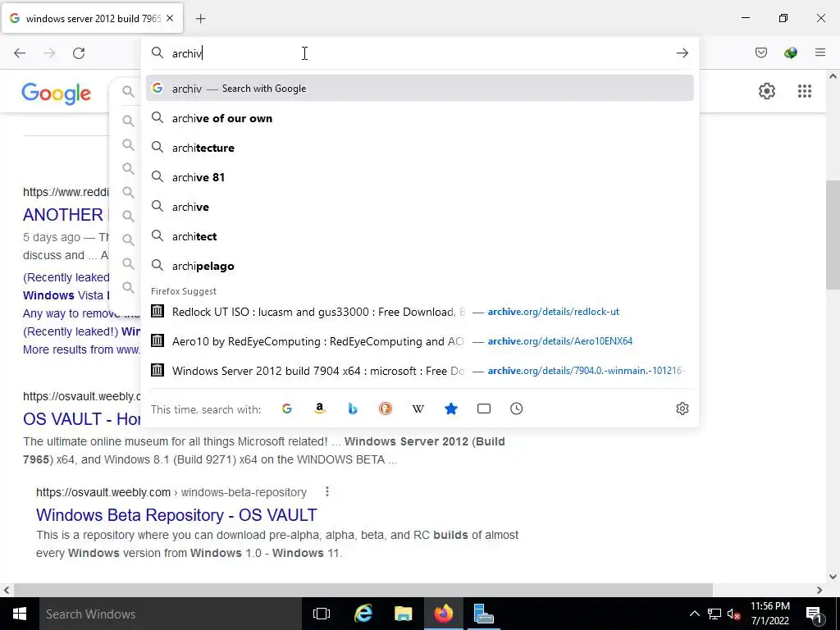Open the Action Center notifications
Viewport: 840px width, 630px height.
coord(814,614)
